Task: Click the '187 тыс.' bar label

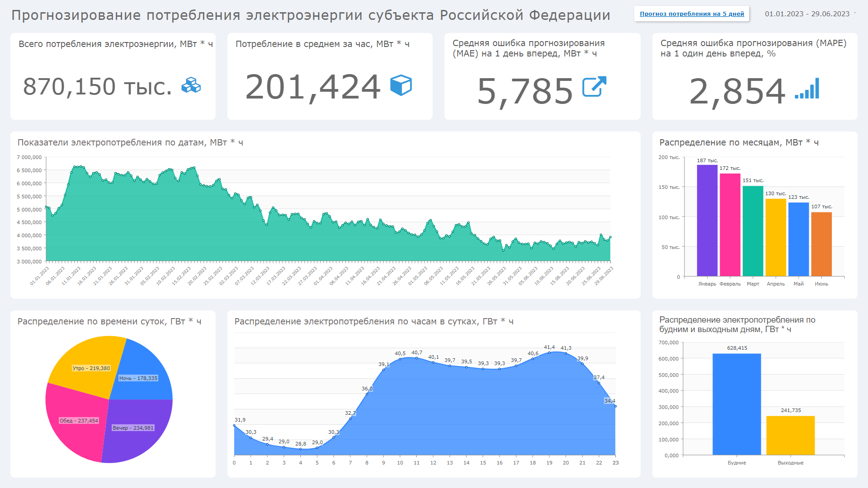Action: [x=708, y=160]
